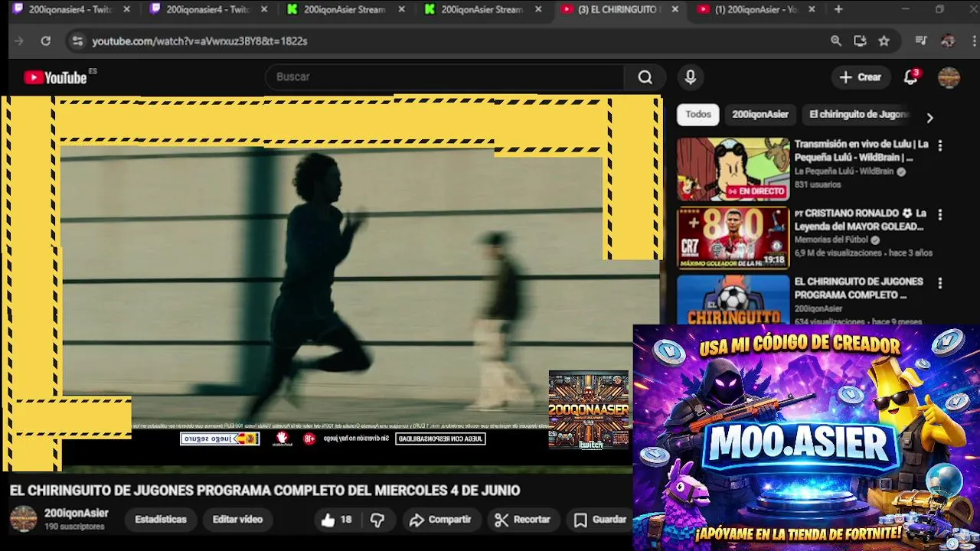Open the browser zoom magnifier icon
980x551 pixels.
(836, 41)
